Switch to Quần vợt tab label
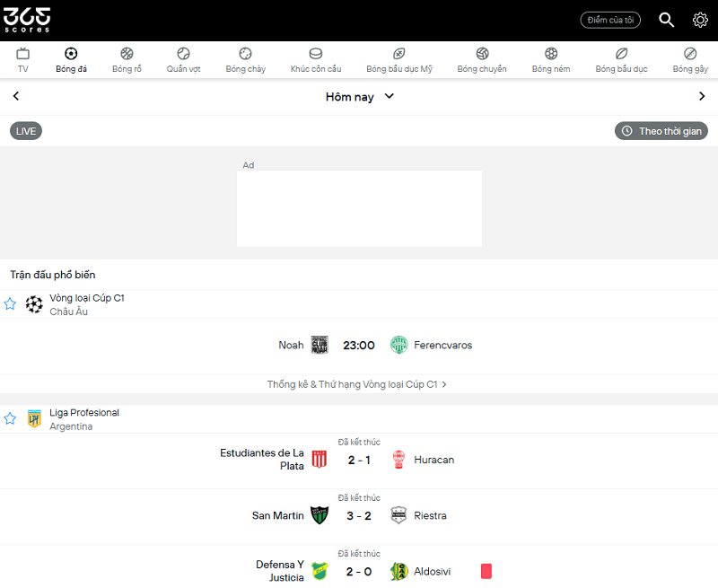718x588 pixels. (184, 69)
